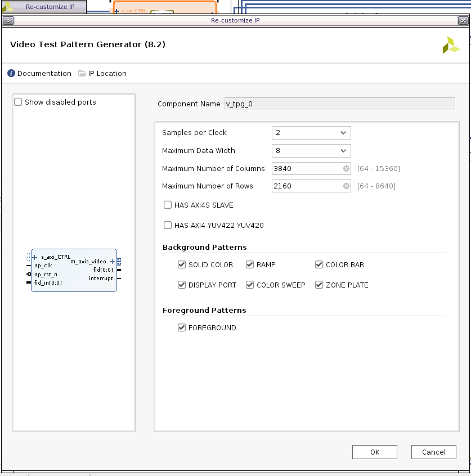The image size is (471, 476).
Task: Open the Maximum Data Width dropdown
Action: pos(311,151)
